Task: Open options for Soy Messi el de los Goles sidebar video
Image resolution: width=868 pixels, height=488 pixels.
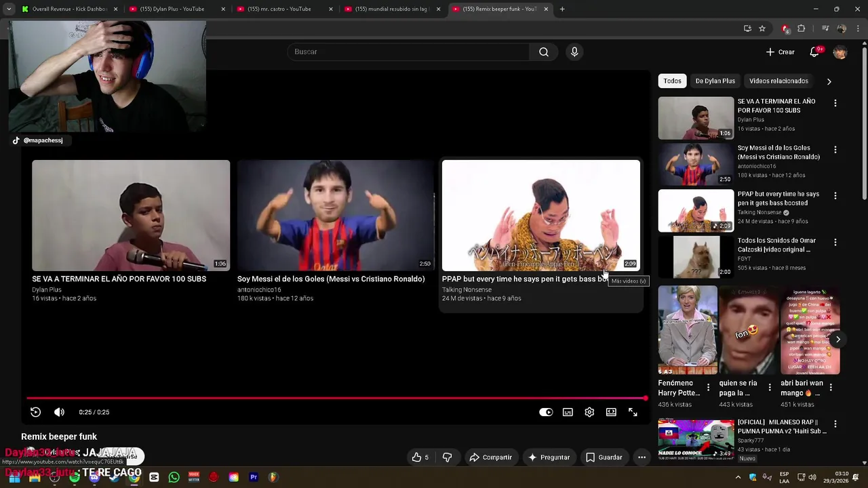Action: coord(835,149)
